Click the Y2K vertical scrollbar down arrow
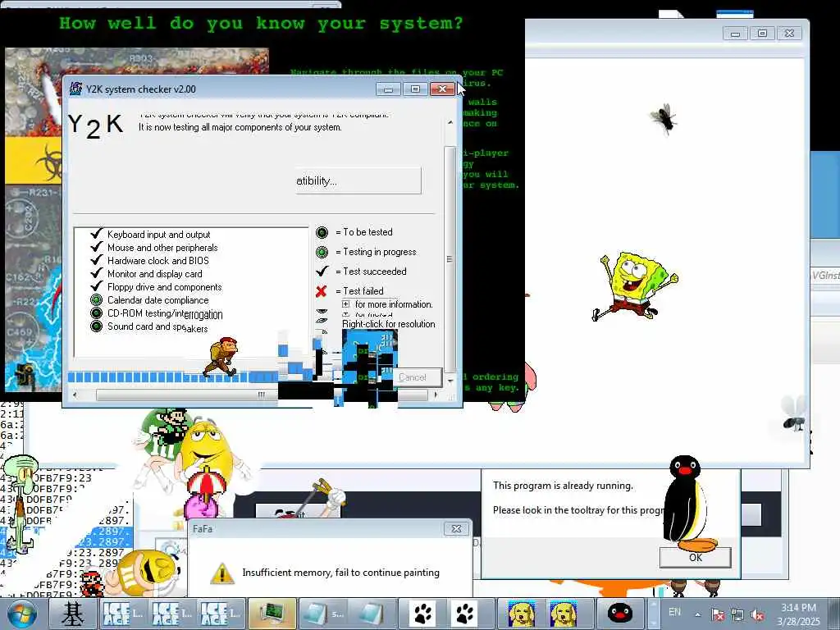This screenshot has height=630, width=840. click(450, 381)
